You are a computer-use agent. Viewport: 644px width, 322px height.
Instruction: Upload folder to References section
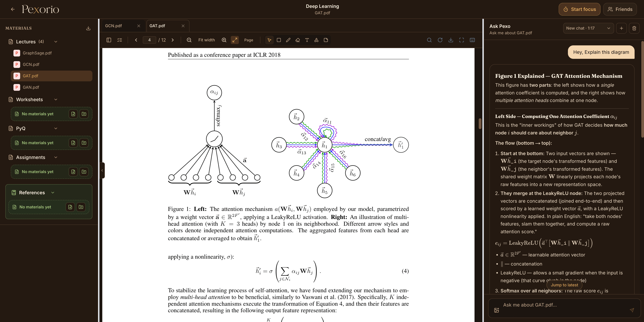(x=81, y=207)
